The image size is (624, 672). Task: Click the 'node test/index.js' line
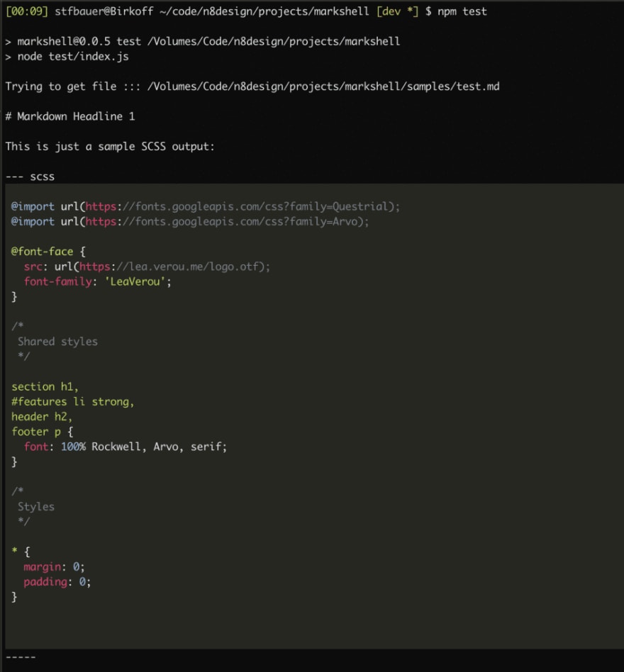[73, 57]
